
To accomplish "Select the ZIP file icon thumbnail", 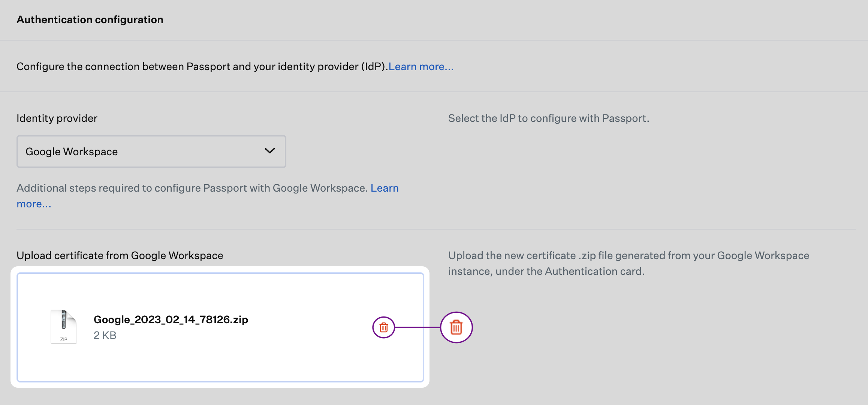I will pos(64,327).
